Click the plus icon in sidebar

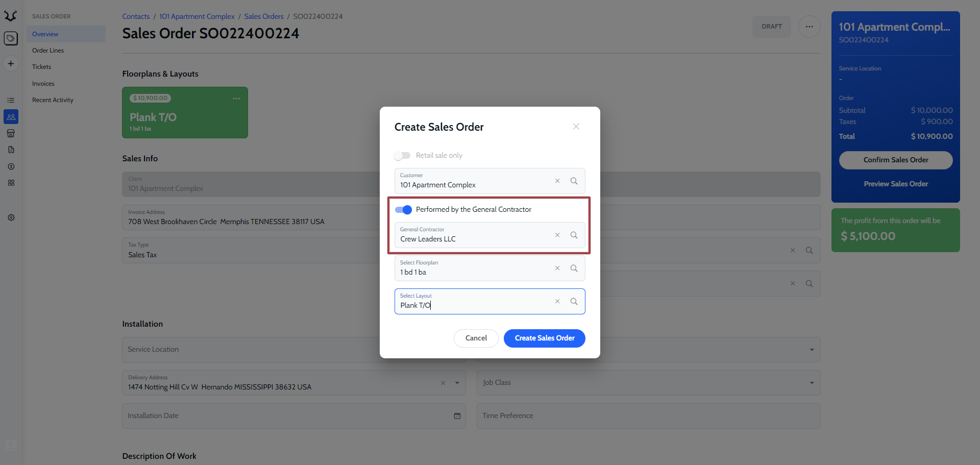point(11,64)
